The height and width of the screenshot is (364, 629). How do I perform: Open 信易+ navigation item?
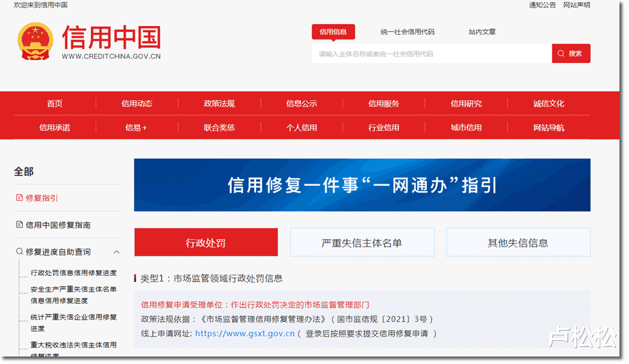[x=136, y=128]
